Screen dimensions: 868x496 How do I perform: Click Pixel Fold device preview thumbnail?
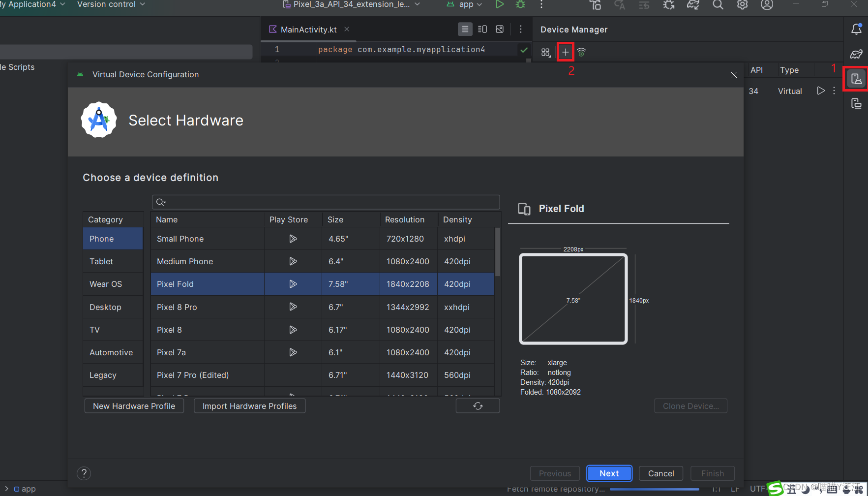pos(573,299)
